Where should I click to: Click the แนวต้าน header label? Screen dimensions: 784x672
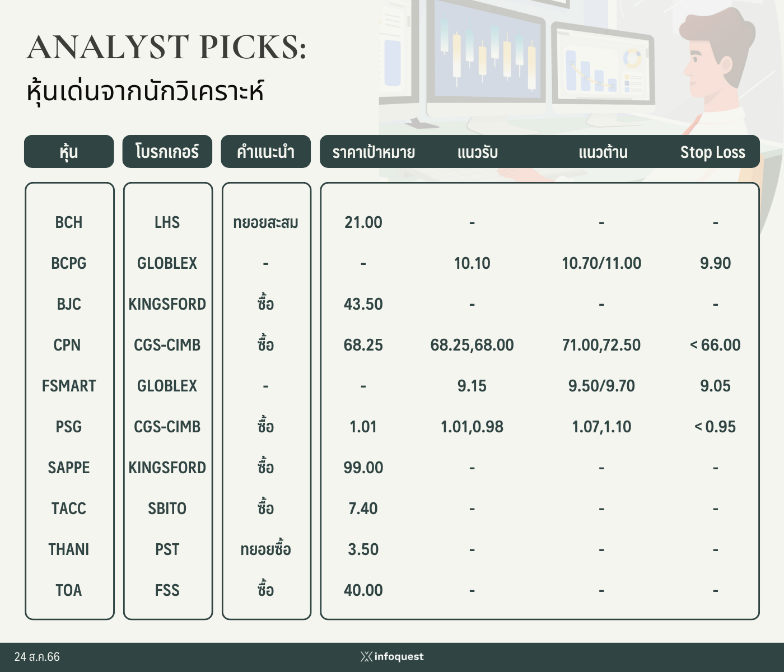coord(603,152)
